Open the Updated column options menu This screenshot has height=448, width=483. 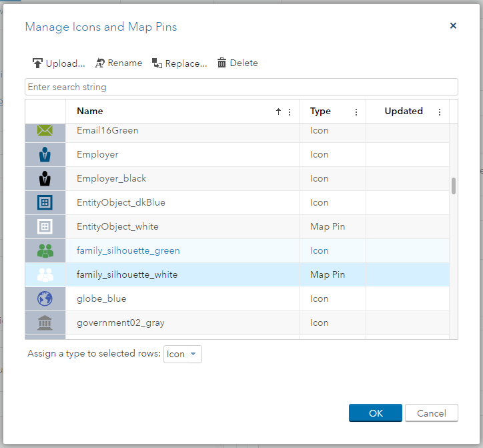tap(440, 112)
